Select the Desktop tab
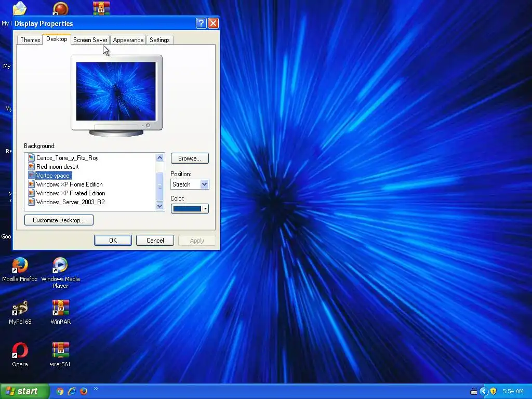Viewport: 532px width, 399px height. 57,39
